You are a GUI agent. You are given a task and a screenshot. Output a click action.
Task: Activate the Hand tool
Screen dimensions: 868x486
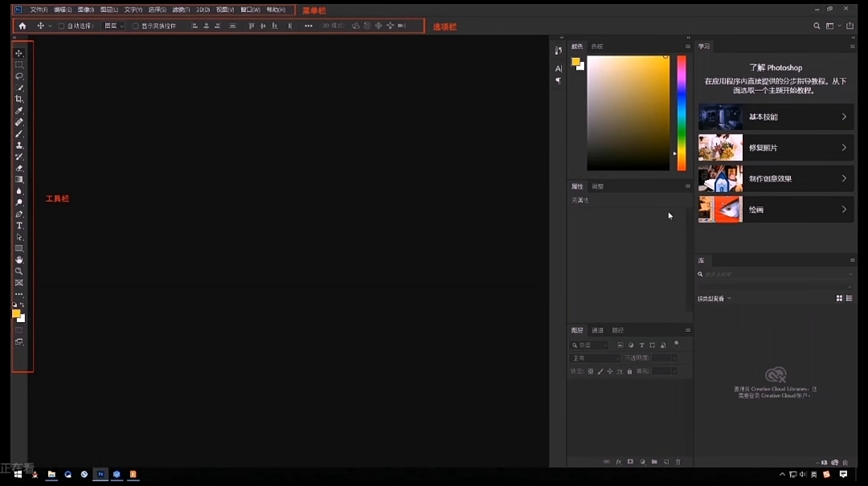[19, 259]
